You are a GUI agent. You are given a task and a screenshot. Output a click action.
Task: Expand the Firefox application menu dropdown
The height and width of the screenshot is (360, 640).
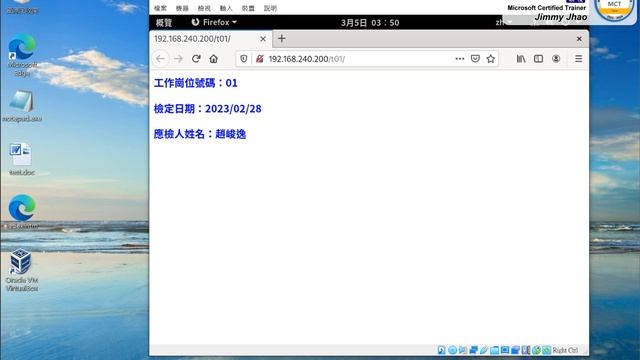tap(214, 22)
